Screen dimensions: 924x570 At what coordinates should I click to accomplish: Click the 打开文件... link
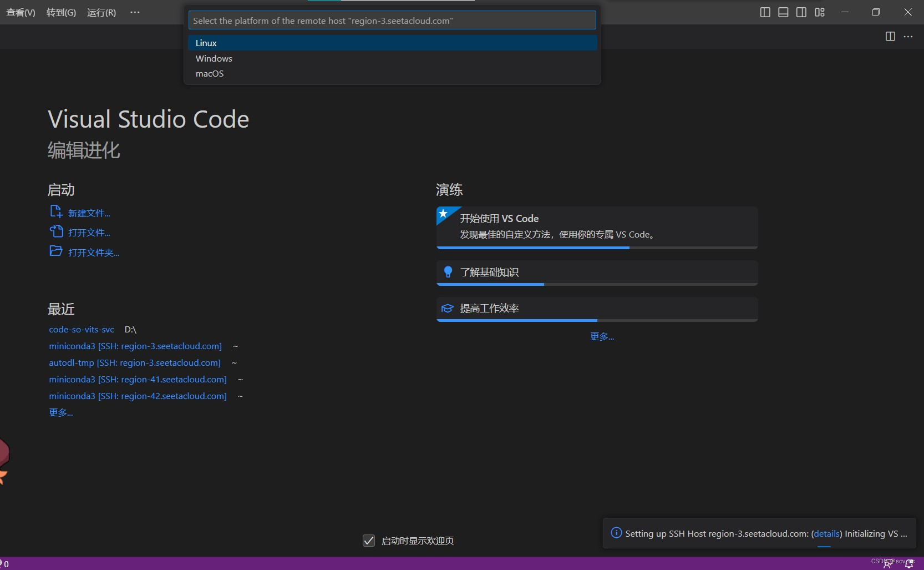click(x=89, y=233)
